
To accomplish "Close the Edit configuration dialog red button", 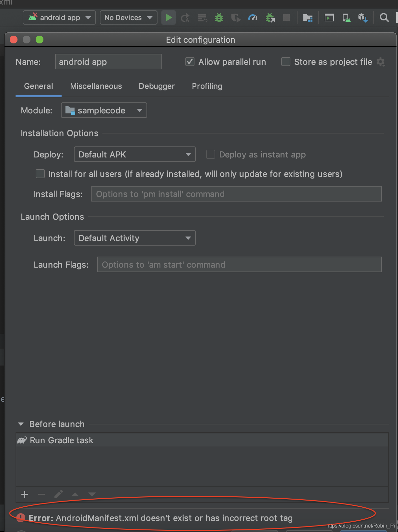I will tap(14, 40).
